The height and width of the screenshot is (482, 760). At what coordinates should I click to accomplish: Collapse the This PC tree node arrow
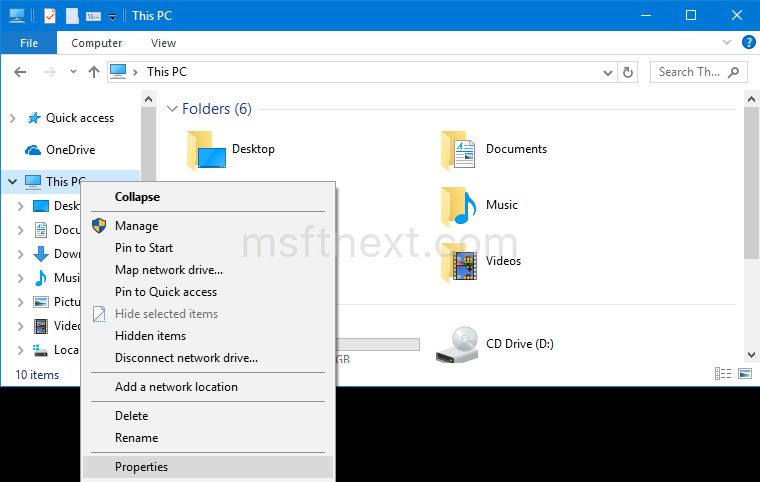click(x=13, y=182)
